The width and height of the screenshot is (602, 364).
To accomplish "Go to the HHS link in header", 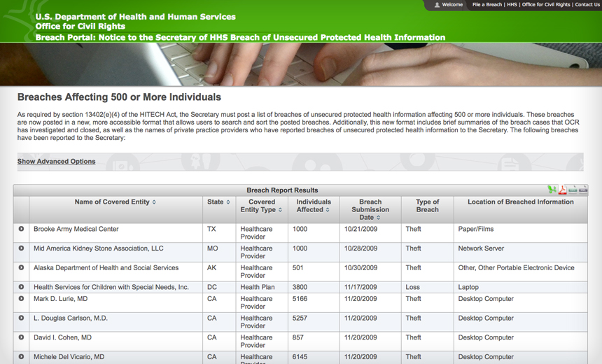I will tap(512, 5).
